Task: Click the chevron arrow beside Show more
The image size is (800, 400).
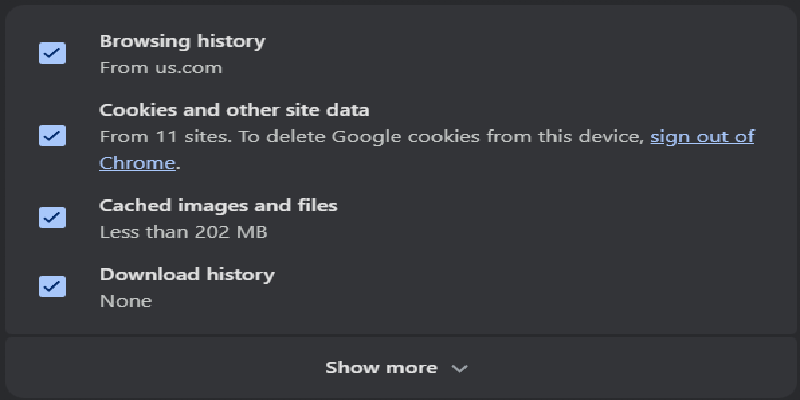Action: (x=459, y=368)
